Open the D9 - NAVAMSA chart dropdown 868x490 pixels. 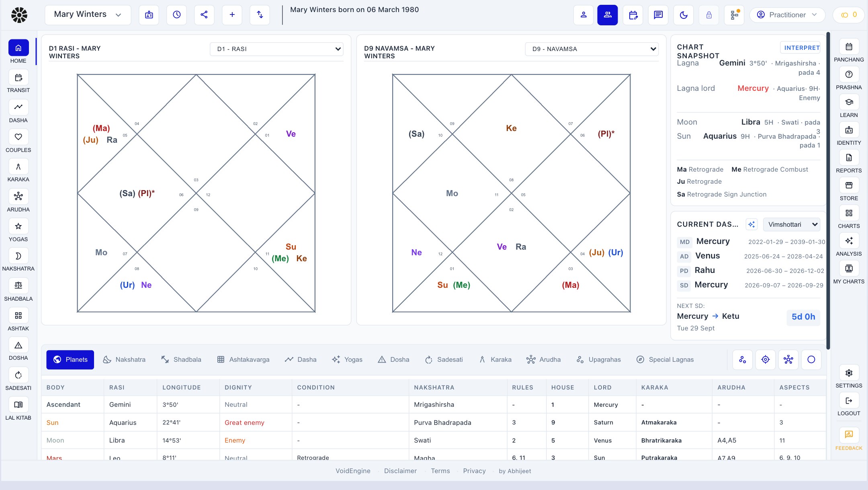pyautogui.click(x=592, y=49)
